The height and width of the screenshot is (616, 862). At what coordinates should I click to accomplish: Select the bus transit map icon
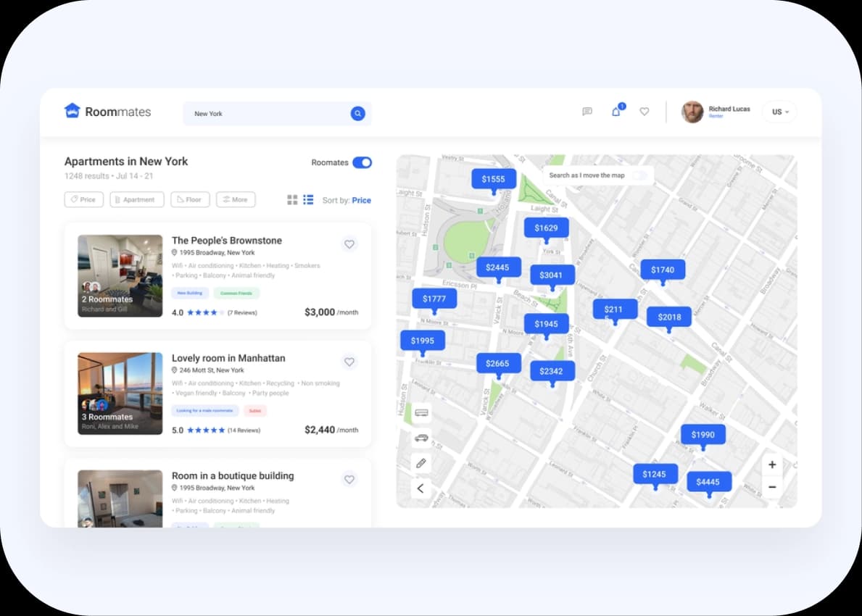(421, 412)
